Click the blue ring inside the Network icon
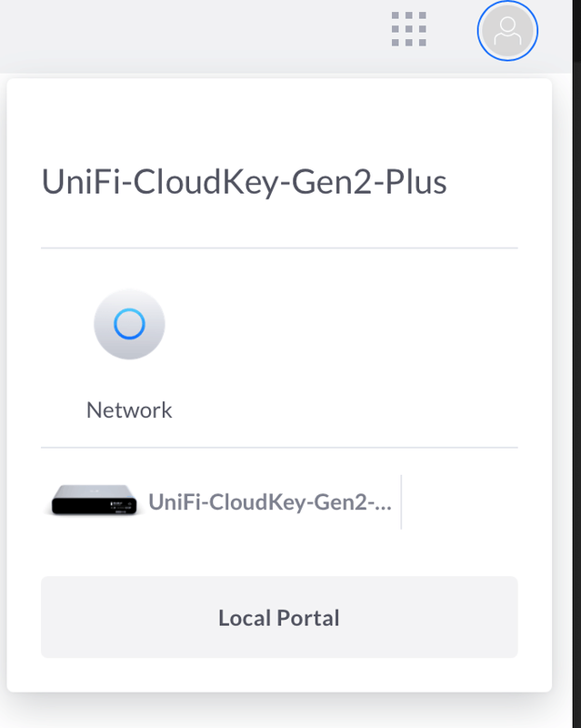581x728 pixels. [x=129, y=323]
